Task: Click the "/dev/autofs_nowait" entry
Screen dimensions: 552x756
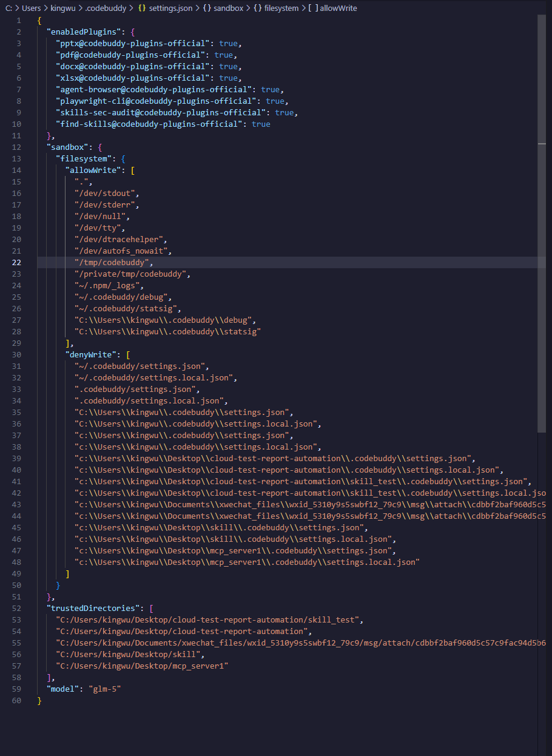Action: [x=121, y=251]
